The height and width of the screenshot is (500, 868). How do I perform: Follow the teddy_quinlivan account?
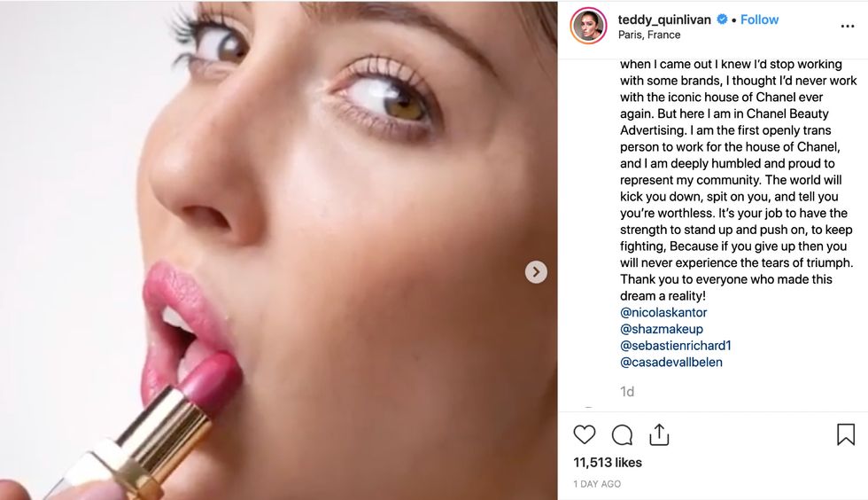point(759,20)
